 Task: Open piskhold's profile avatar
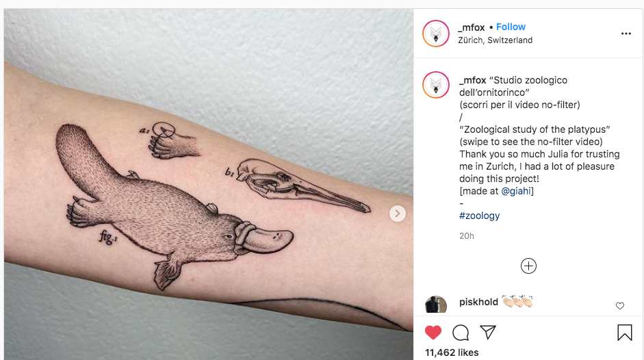436,305
